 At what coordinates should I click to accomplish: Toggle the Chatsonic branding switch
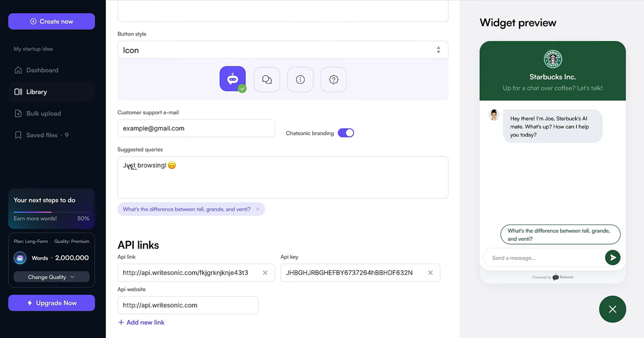[346, 133]
